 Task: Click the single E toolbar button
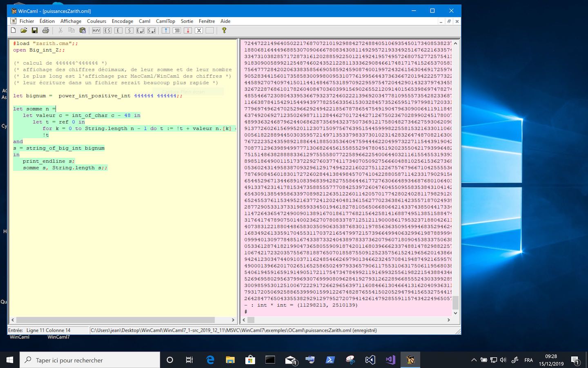tap(118, 30)
